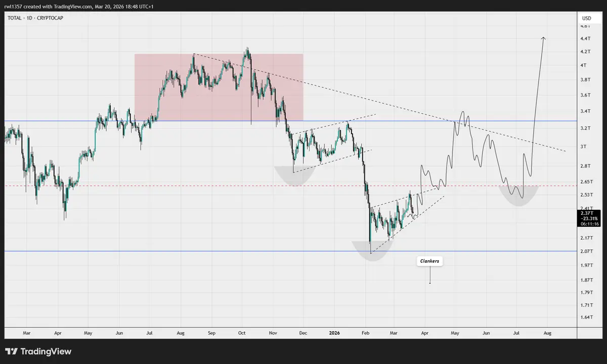Click the -23.31% change value

point(589,218)
